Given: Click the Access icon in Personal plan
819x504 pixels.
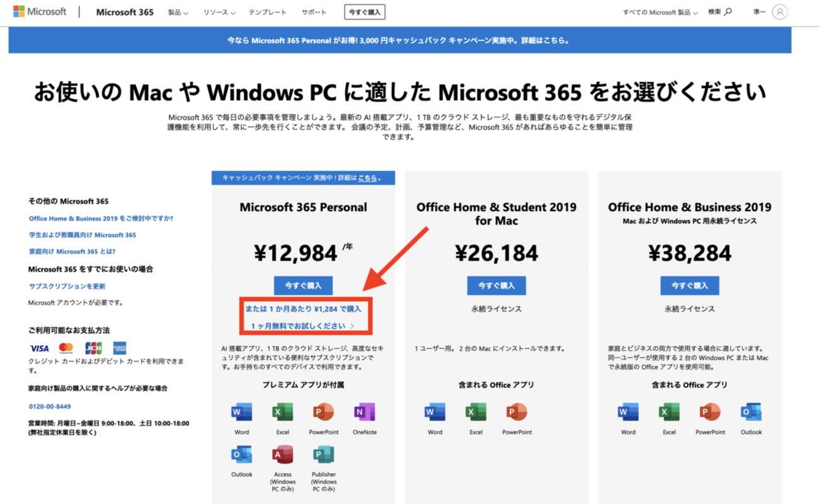Looking at the screenshot, I should coord(282,455).
